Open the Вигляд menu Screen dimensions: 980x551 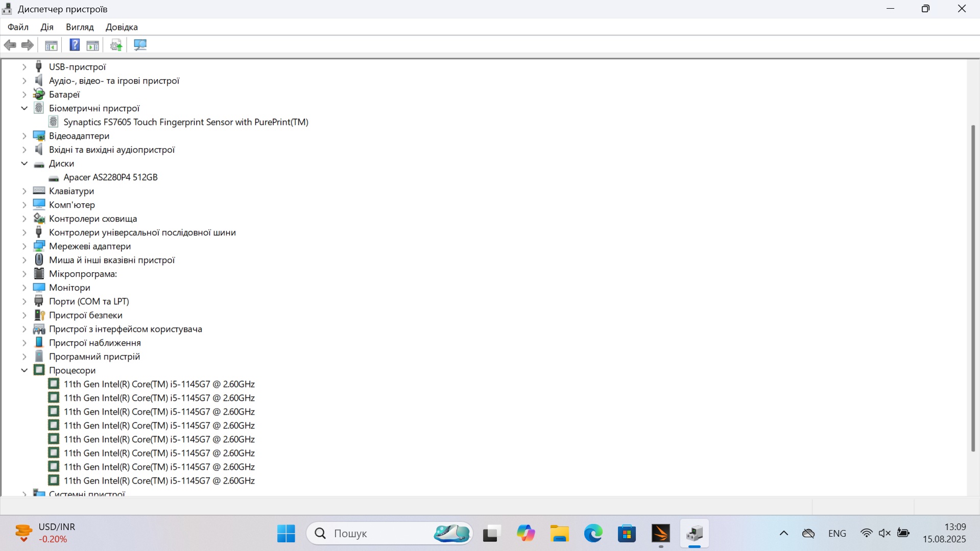[80, 27]
